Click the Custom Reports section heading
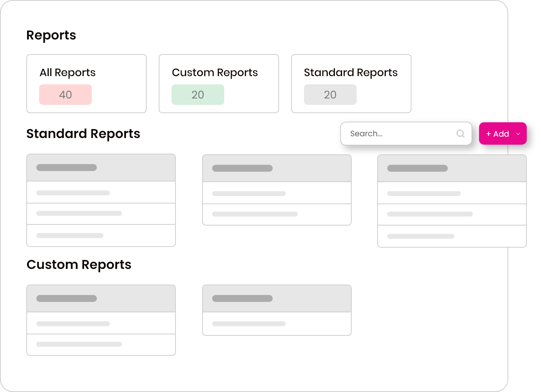The image size is (541, 392). (79, 265)
